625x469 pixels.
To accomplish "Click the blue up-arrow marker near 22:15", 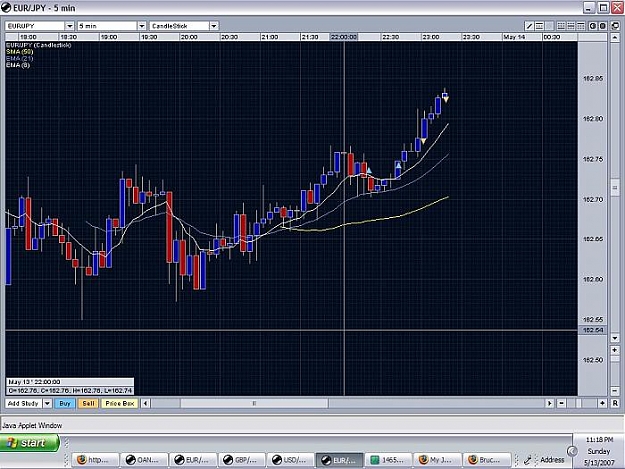I will tap(369, 171).
